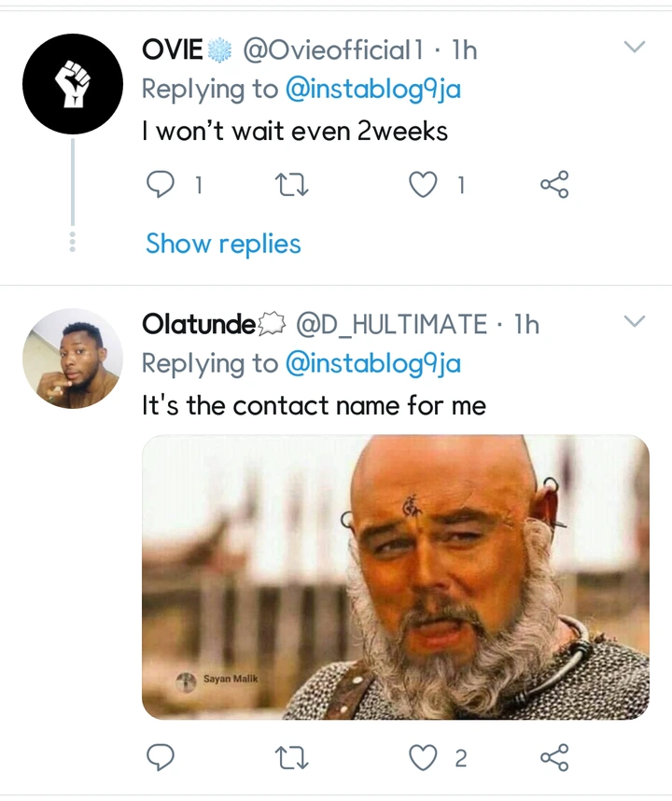Share OVIE's tweet
This screenshot has width=672, height=801.
[x=553, y=186]
